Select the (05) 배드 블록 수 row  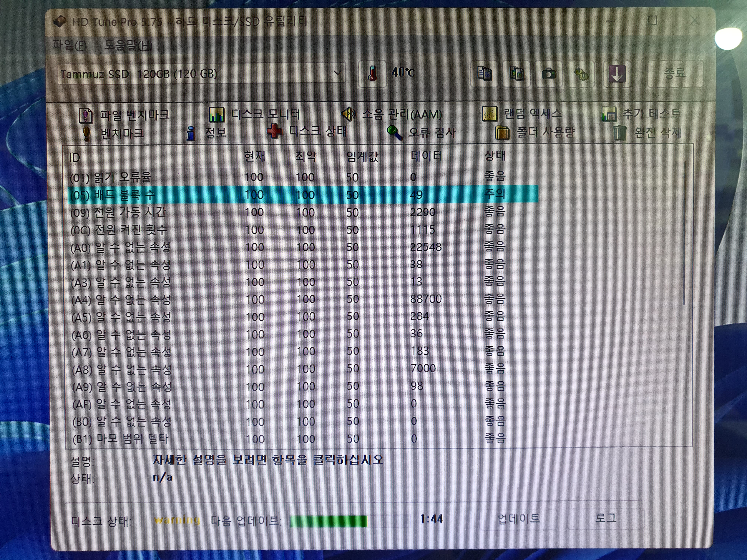coord(303,194)
